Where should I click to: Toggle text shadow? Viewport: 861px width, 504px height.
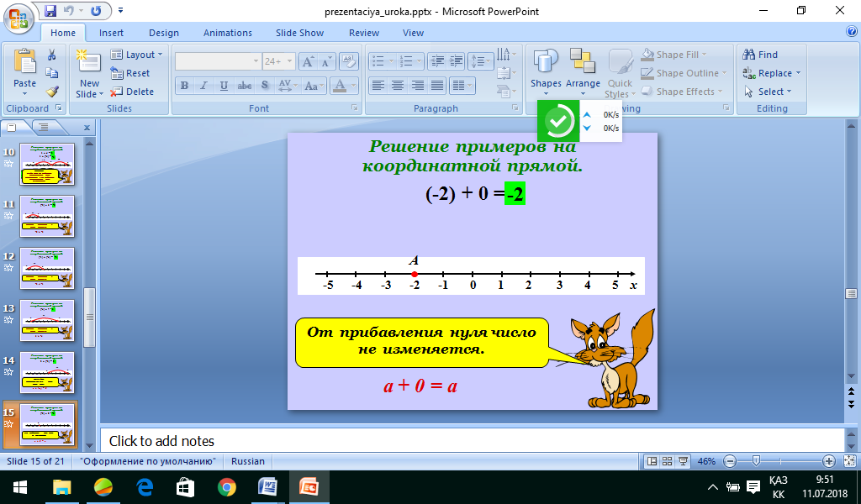(265, 86)
